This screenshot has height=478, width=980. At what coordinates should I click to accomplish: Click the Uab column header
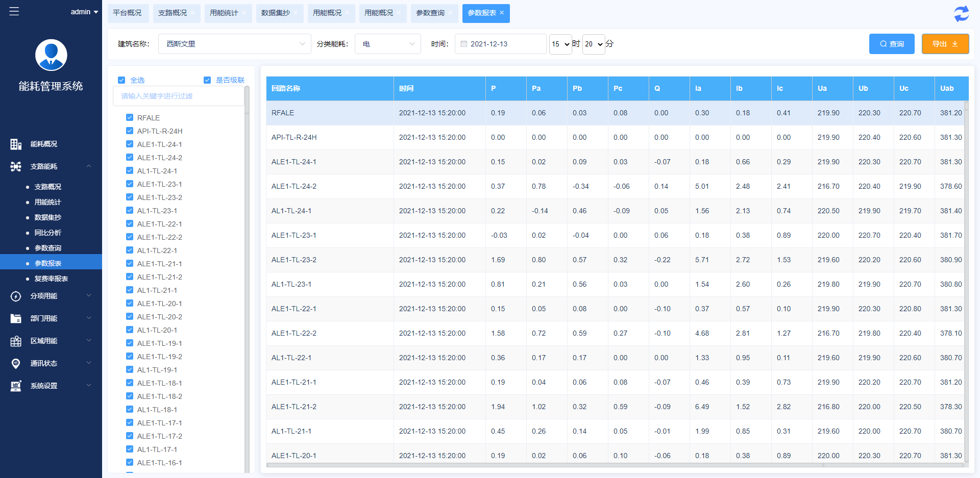click(951, 88)
